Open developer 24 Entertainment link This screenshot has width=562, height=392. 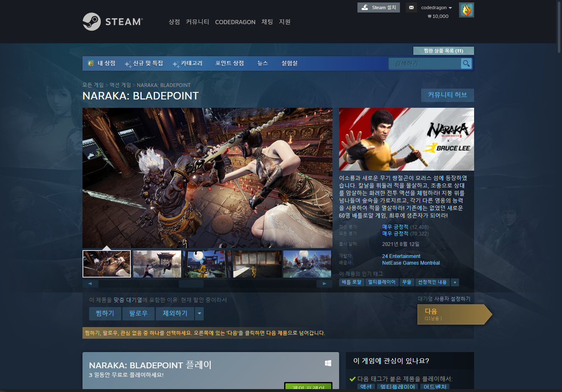point(401,256)
